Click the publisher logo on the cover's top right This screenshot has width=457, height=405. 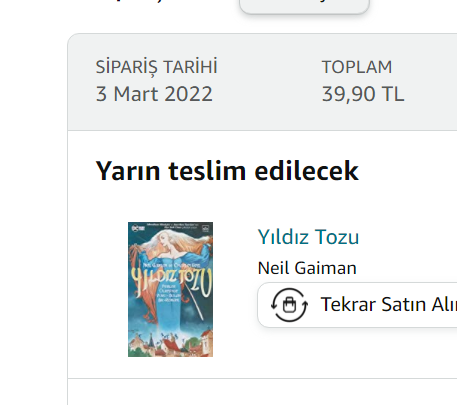(205, 229)
